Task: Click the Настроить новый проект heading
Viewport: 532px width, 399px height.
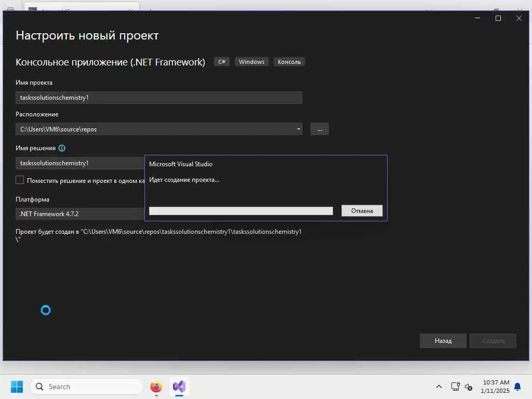Action: pyautogui.click(x=87, y=36)
